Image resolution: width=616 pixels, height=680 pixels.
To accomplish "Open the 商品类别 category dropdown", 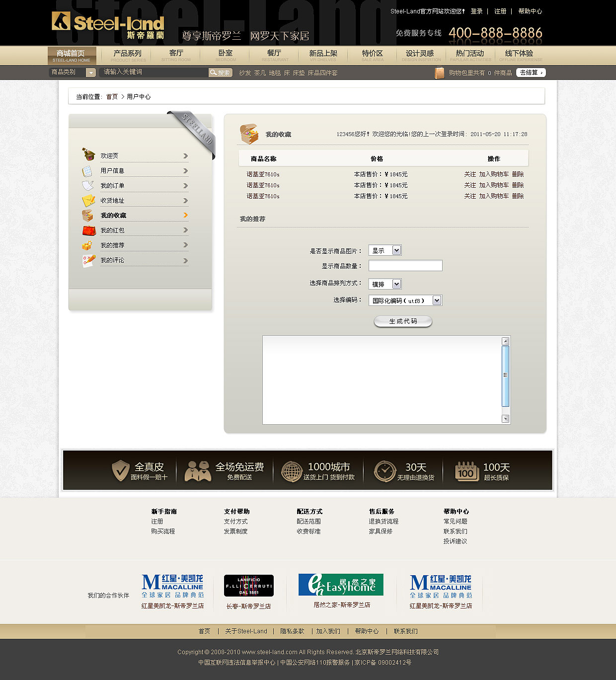I will 73,73.
